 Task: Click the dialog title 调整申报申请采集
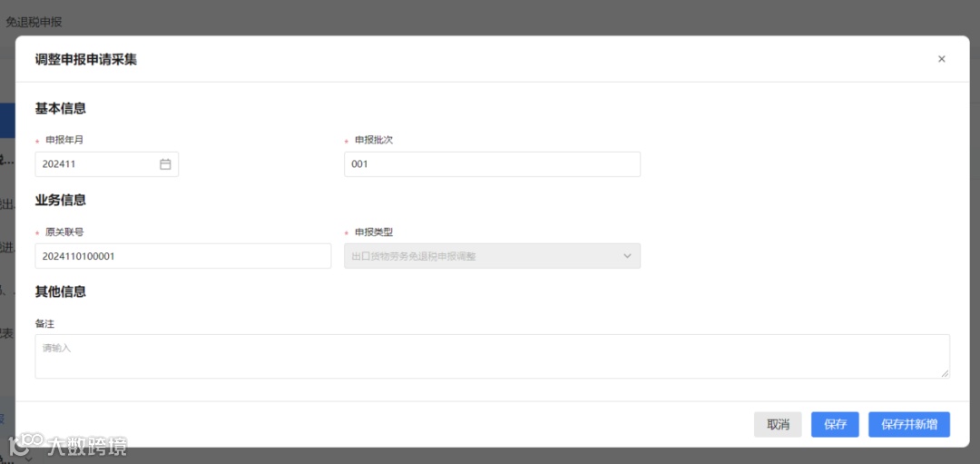pyautogui.click(x=86, y=60)
